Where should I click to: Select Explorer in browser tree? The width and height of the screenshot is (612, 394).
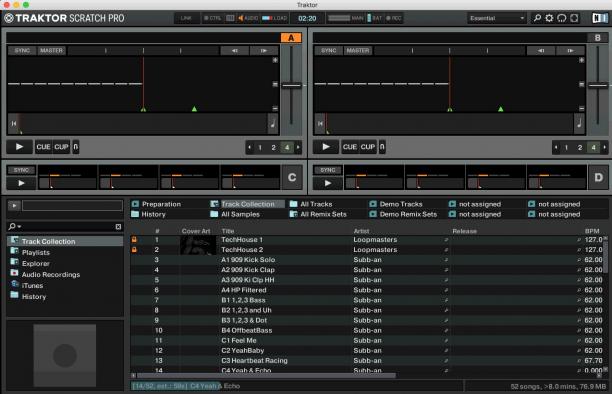coord(36,263)
